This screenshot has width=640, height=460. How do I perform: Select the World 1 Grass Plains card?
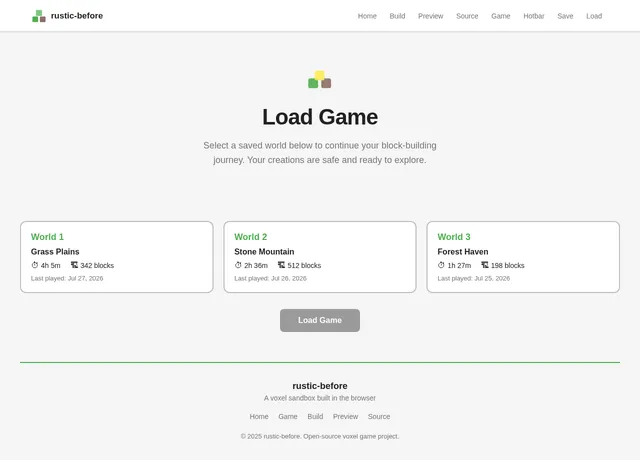pos(117,257)
